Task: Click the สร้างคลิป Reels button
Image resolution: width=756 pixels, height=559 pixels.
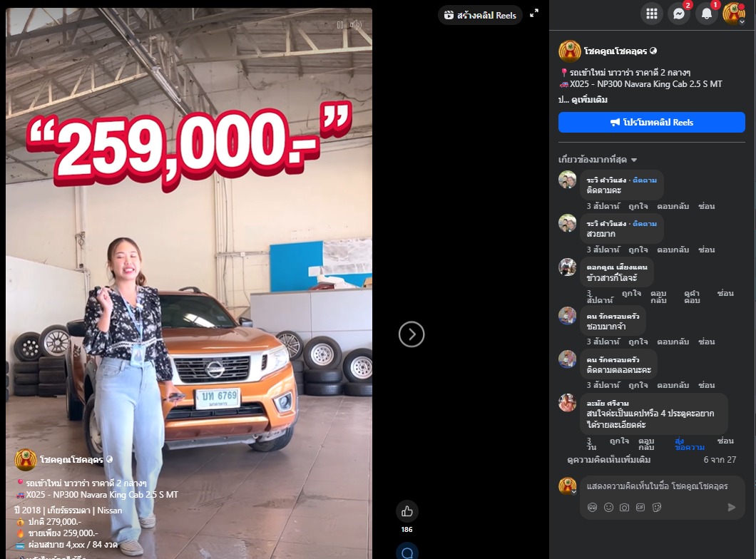Action: 480,16
